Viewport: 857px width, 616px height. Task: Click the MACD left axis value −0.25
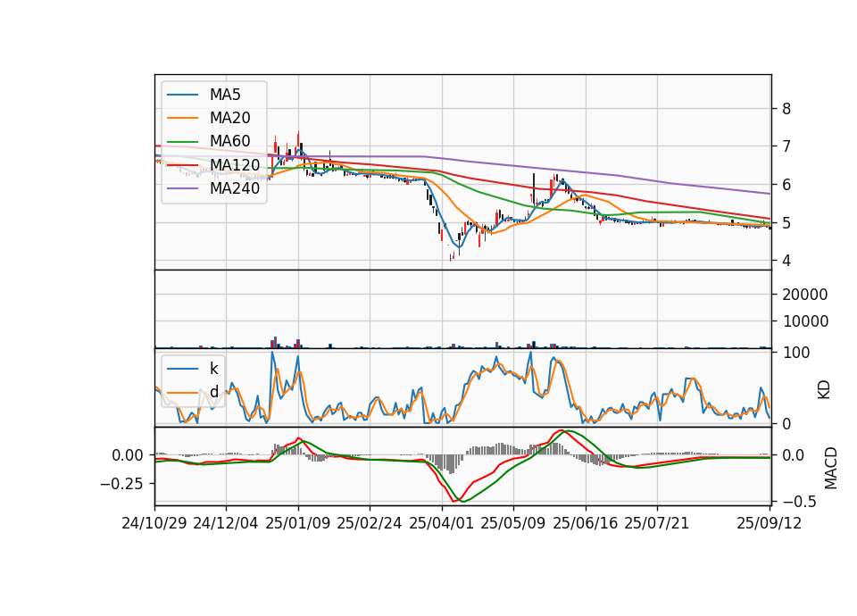[x=121, y=484]
